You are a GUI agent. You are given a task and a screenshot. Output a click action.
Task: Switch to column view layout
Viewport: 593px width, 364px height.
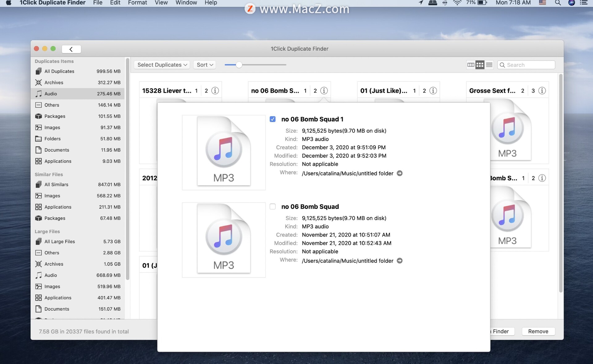point(471,65)
